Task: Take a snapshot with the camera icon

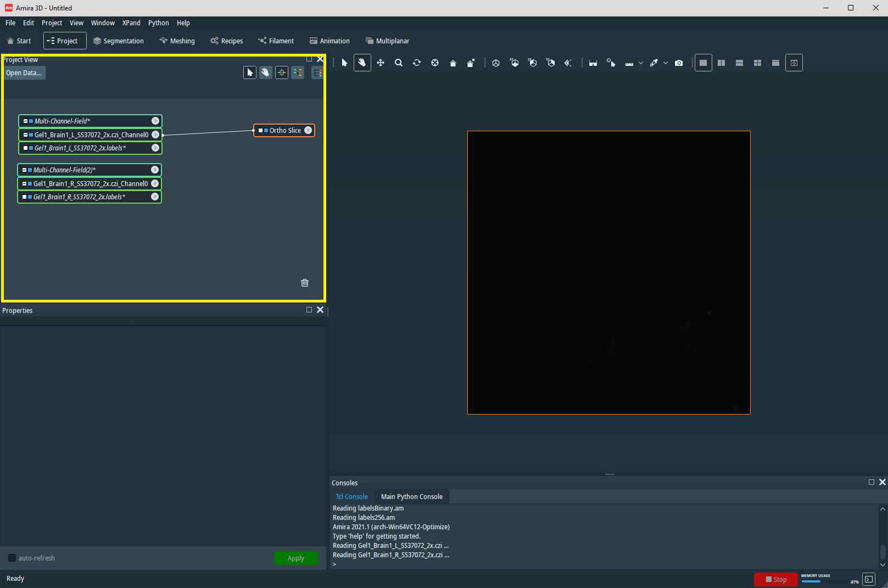Action: coord(679,63)
